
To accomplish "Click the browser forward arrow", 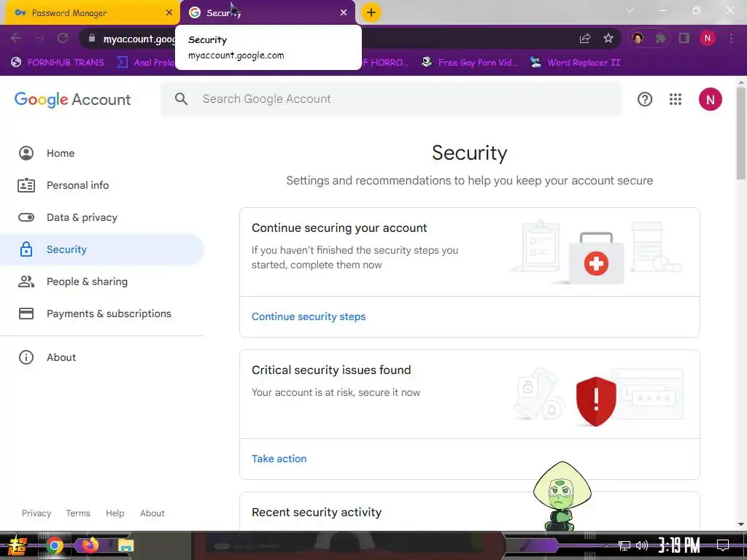I will 39,38.
